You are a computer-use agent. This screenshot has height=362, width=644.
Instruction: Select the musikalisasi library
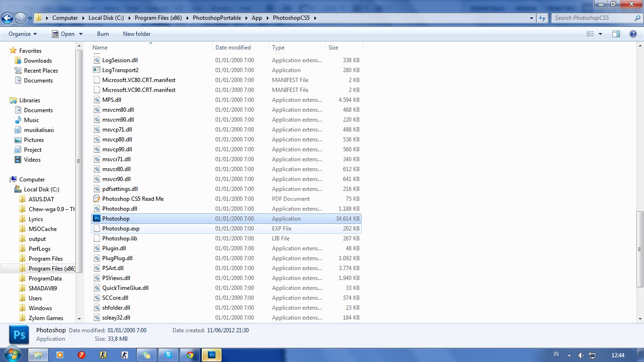coord(39,130)
